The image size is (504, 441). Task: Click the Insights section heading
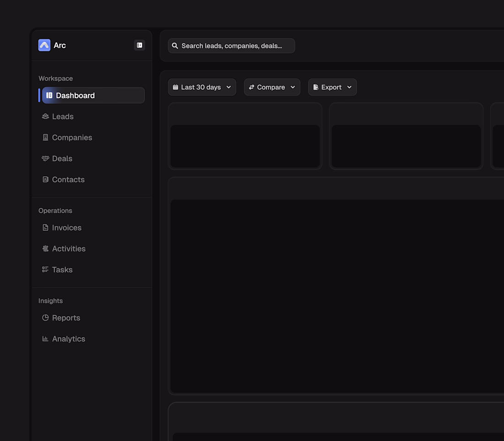click(x=50, y=301)
